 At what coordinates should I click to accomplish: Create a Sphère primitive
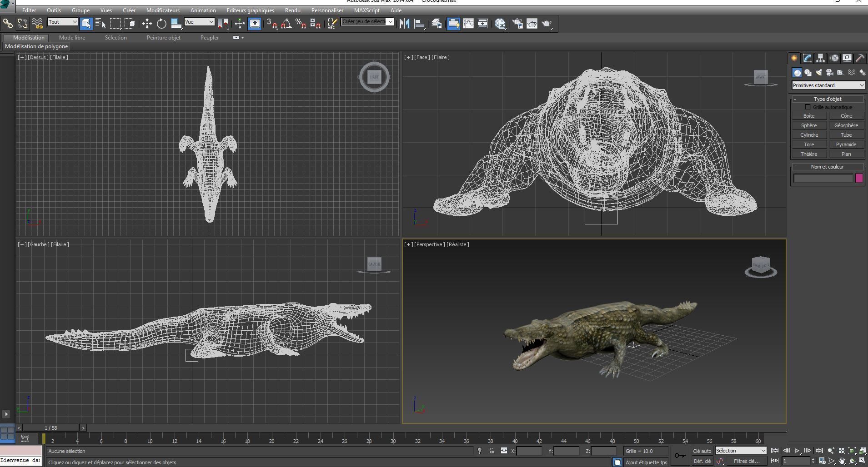coord(809,125)
